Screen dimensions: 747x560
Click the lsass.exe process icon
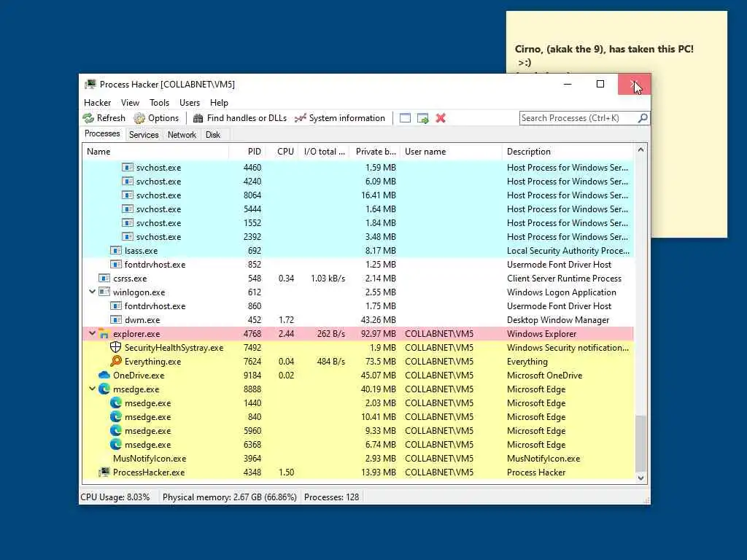click(x=116, y=251)
